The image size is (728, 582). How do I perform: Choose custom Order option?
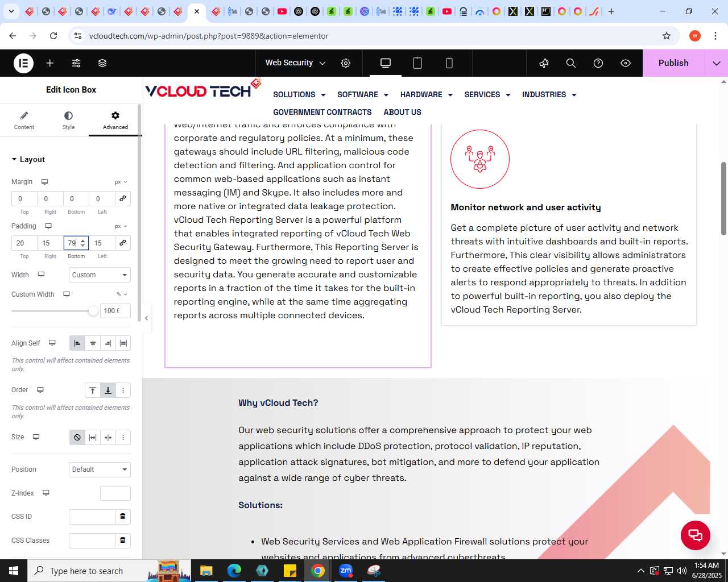[123, 390]
